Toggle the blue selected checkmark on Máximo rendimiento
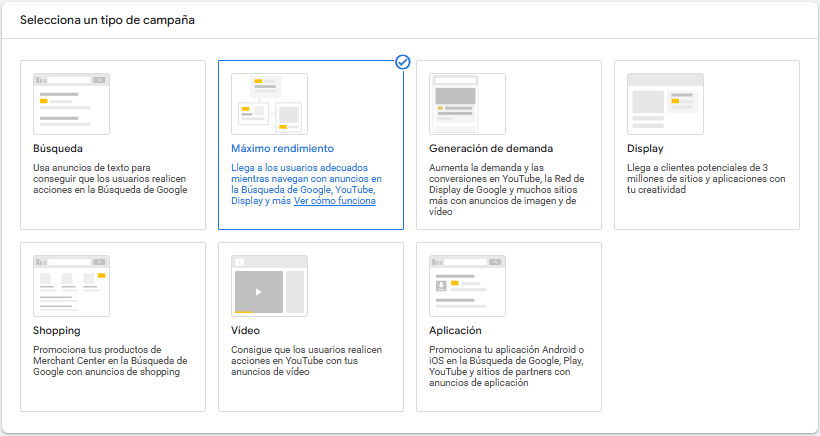This screenshot has width=820, height=436. click(403, 62)
